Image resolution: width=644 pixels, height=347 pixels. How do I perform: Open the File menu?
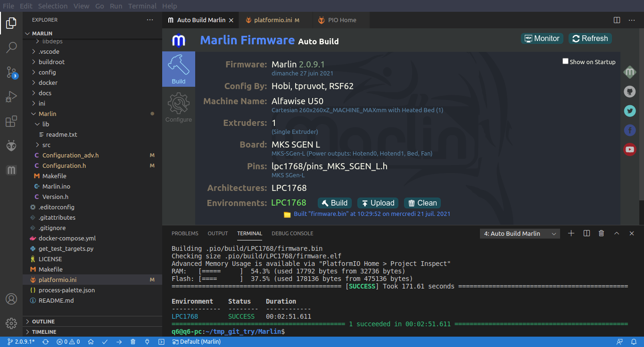(8, 6)
